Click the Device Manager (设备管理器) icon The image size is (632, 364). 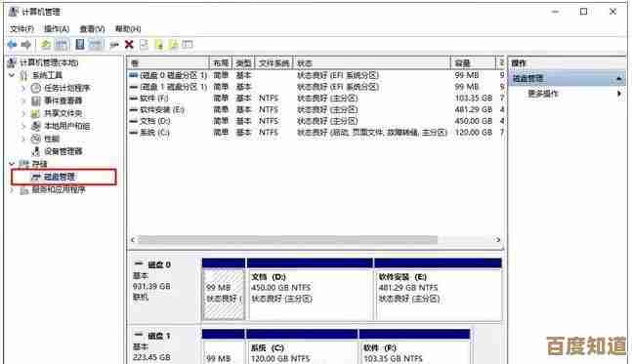(36, 151)
